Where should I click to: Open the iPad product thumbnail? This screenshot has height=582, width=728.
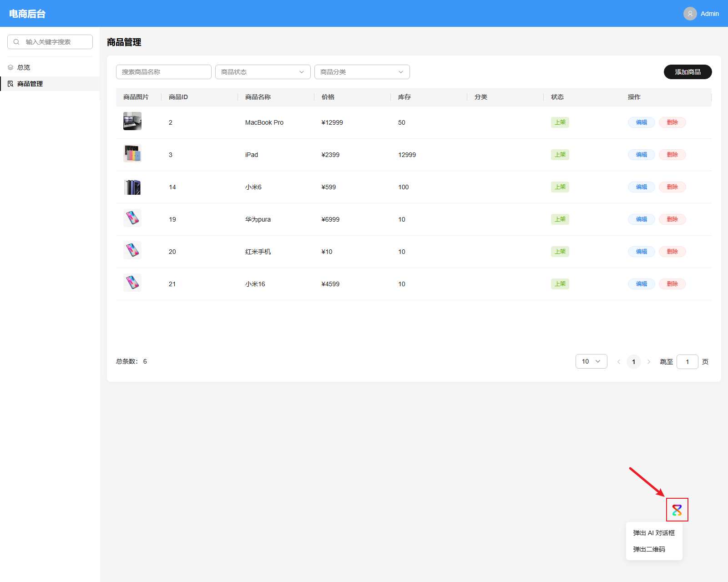[x=132, y=153]
